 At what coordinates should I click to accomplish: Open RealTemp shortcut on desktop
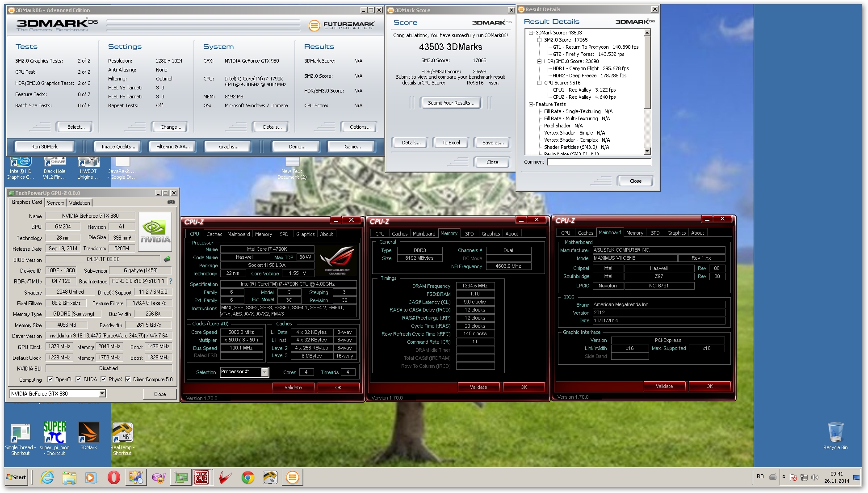[122, 438]
